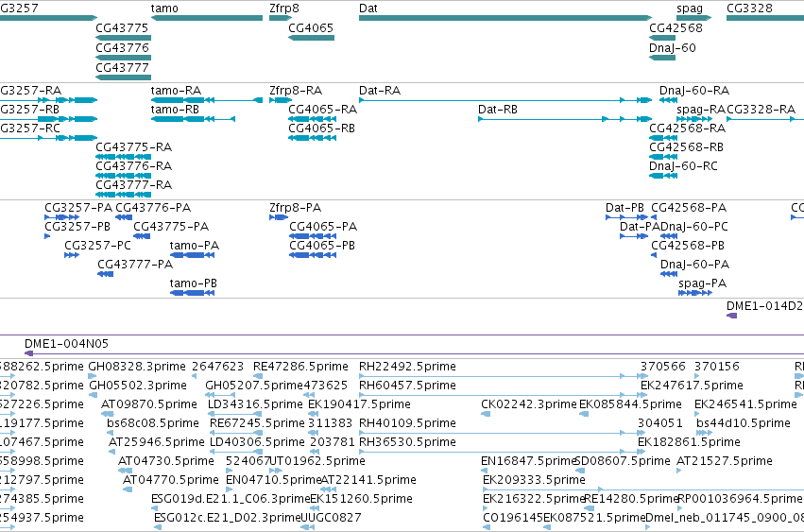Click transcript CG43776-RA
Viewport: 804px width, 532px height.
[134, 166]
